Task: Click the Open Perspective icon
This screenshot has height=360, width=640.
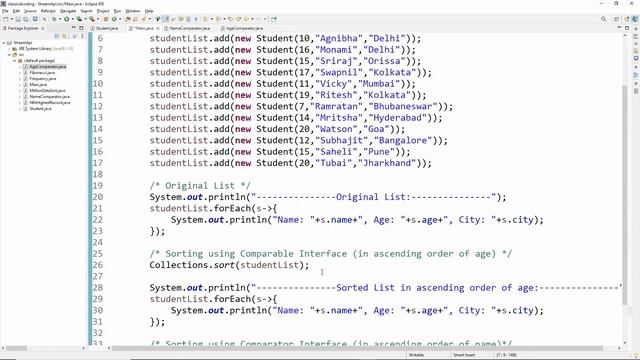Action: pyautogui.click(x=616, y=19)
